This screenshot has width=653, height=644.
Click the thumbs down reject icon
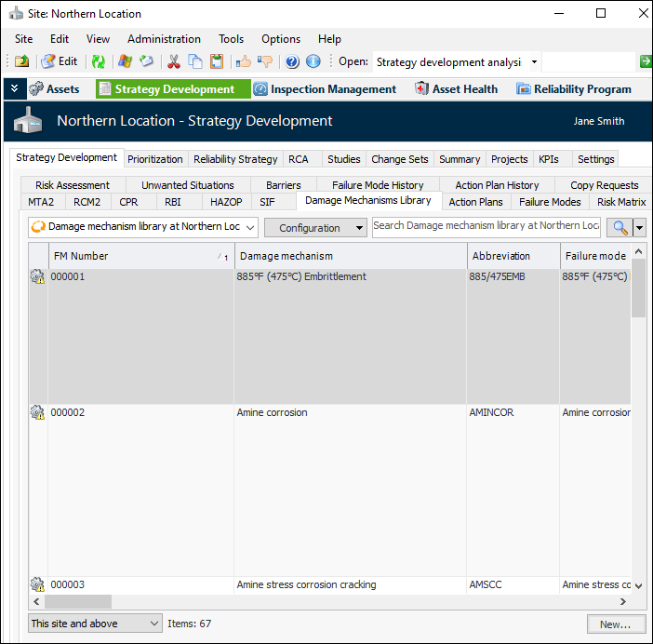click(264, 61)
